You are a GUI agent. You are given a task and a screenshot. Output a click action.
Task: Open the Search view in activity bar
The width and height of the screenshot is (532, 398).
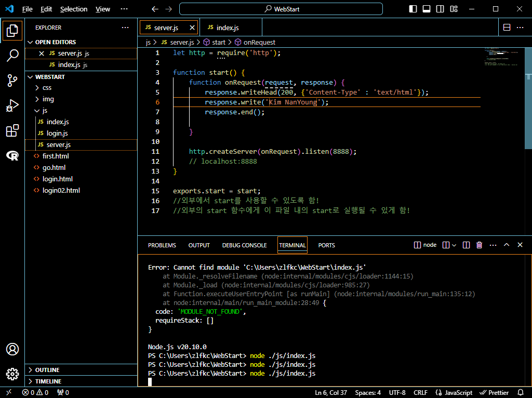[x=12, y=55]
